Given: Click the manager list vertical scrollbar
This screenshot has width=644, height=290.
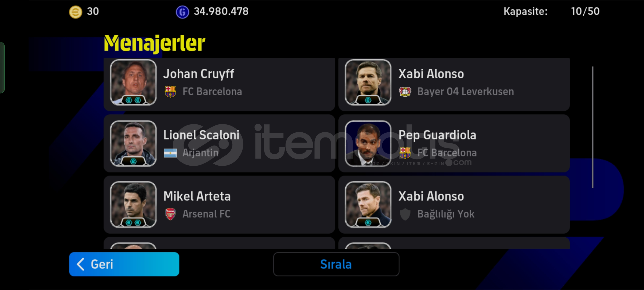Looking at the screenshot, I should pos(592,127).
